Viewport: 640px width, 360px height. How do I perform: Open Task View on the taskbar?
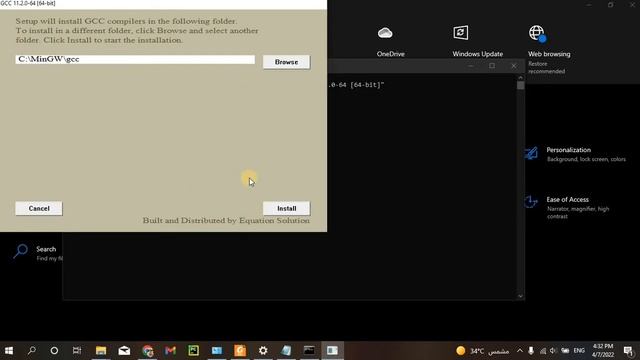point(77,351)
